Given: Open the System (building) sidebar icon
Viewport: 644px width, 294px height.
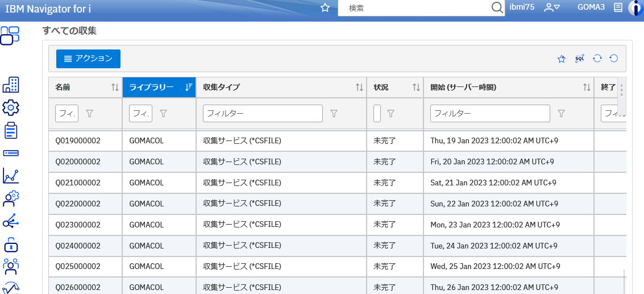Looking at the screenshot, I should pos(11,84).
